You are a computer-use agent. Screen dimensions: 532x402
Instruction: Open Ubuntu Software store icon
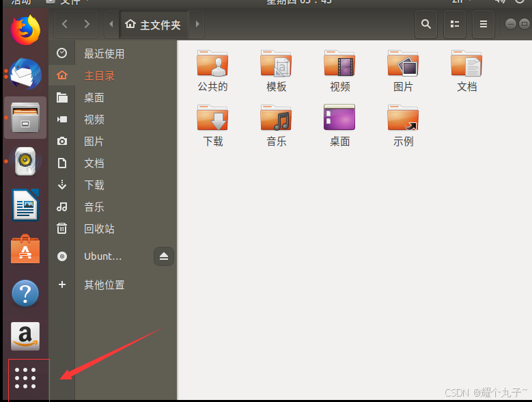point(25,250)
